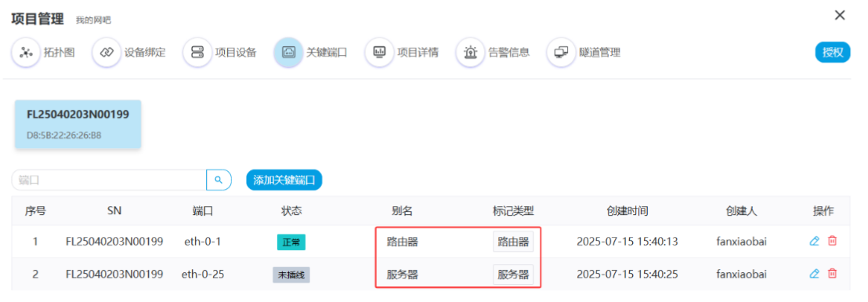This screenshot has width=868, height=302.
Task: Select device card FL25040203N00199
Action: (78, 124)
